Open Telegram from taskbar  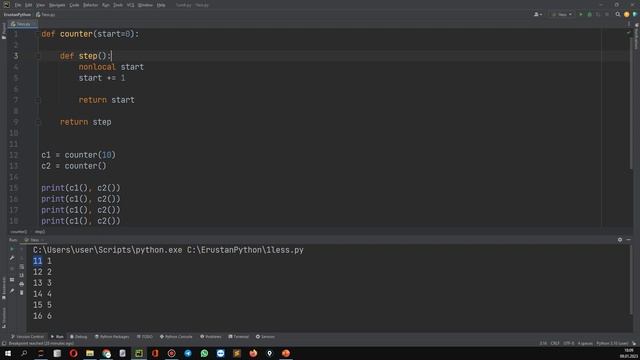[188, 353]
